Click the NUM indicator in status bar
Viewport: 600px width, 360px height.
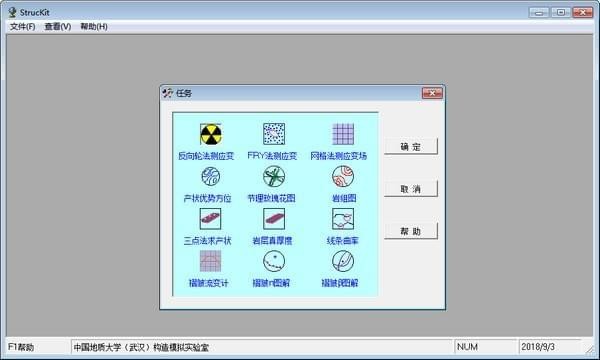[467, 347]
